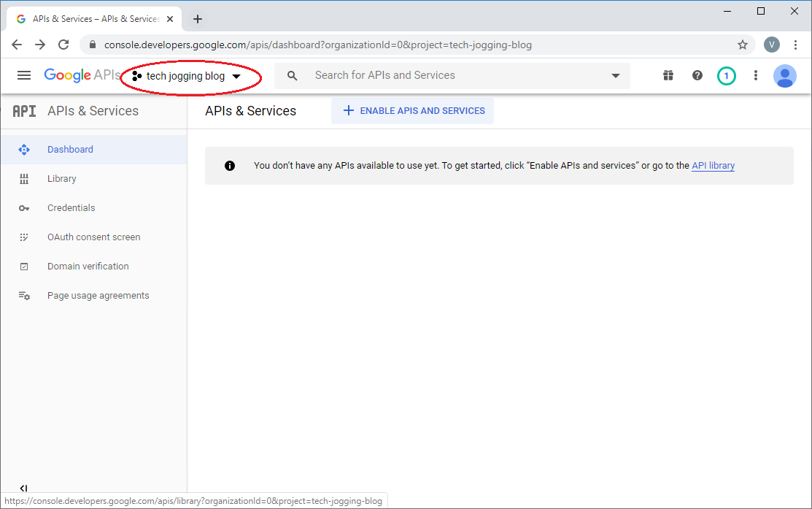This screenshot has height=509, width=812.
Task: Open the tech jogging blog project selector
Action: point(187,76)
